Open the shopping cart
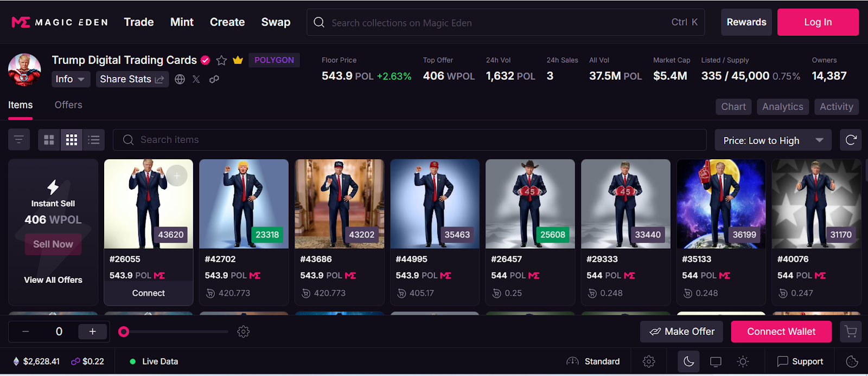The height and width of the screenshot is (376, 868). click(x=851, y=332)
